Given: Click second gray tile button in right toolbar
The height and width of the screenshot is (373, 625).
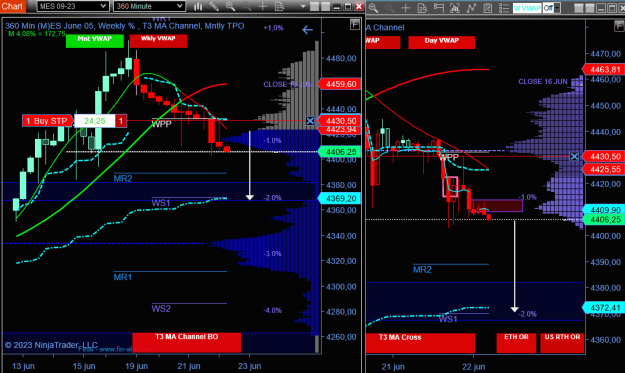Looking at the screenshot, I should click(x=590, y=8).
